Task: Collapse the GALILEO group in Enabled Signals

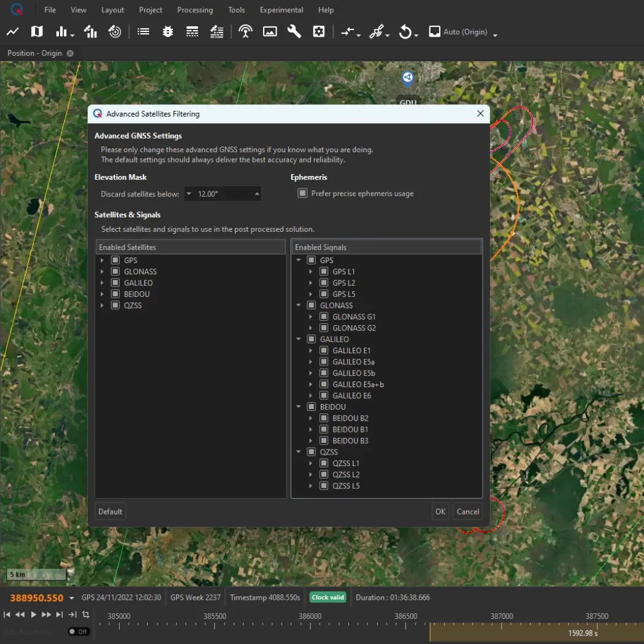Action: click(x=299, y=339)
